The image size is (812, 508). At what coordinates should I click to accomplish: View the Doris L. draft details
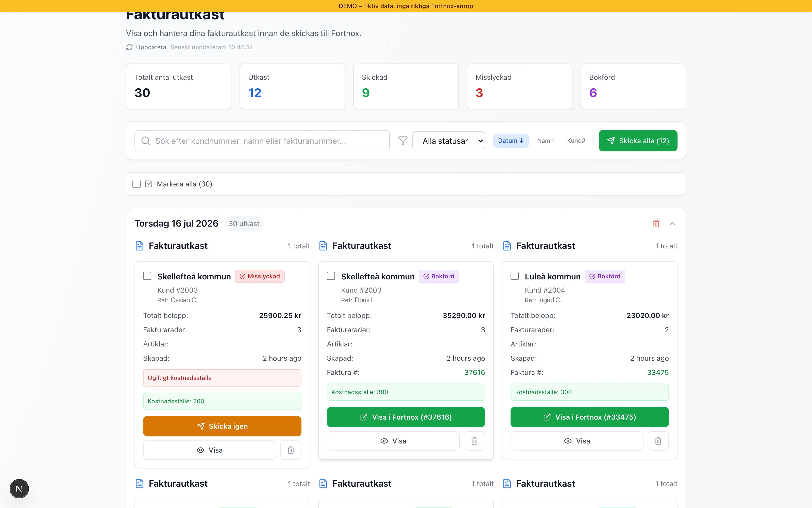tap(393, 441)
